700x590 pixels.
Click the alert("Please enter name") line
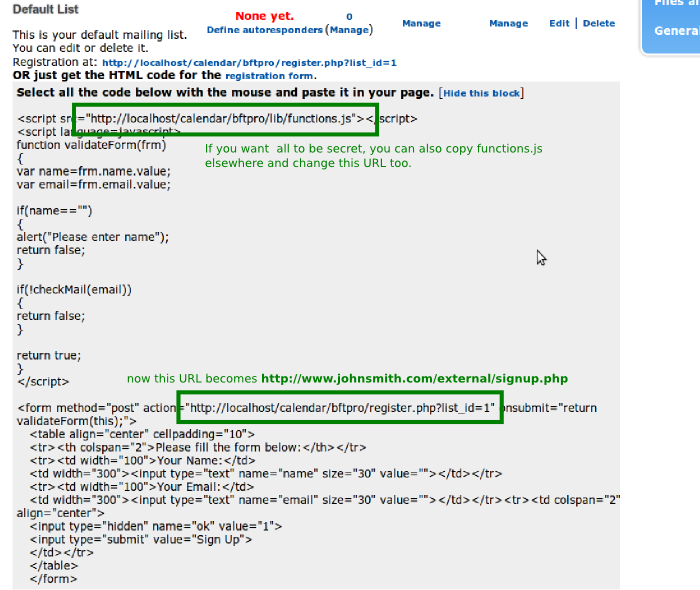click(x=93, y=237)
